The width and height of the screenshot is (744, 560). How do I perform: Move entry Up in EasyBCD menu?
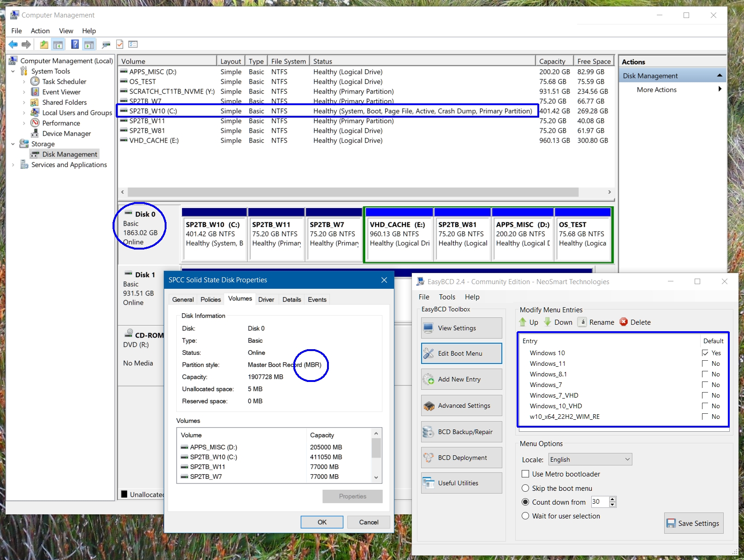point(529,322)
